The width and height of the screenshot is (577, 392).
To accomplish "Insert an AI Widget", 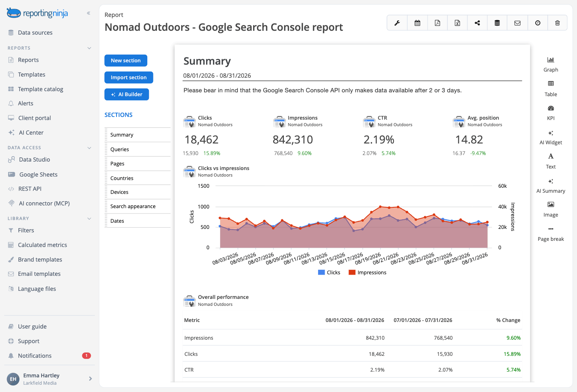I will click(551, 137).
